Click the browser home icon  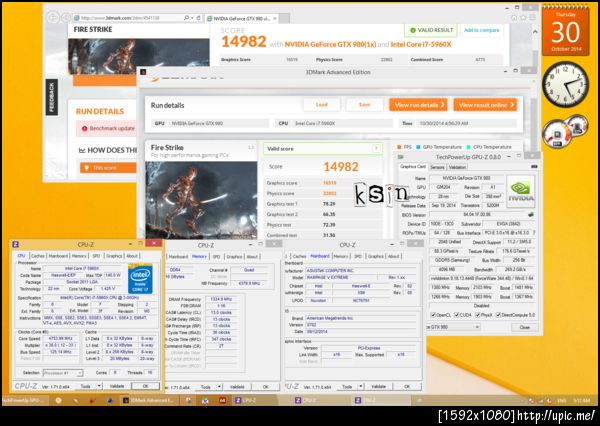[514, 18]
